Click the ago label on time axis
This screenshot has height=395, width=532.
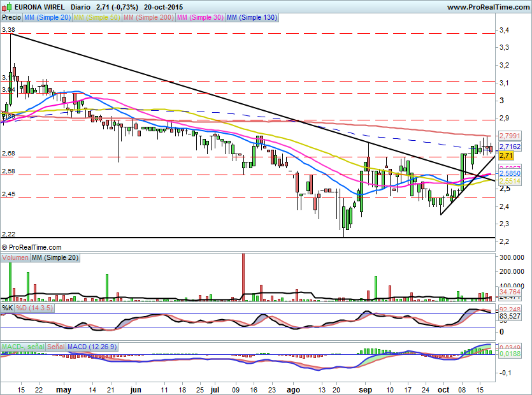pyautogui.click(x=293, y=389)
